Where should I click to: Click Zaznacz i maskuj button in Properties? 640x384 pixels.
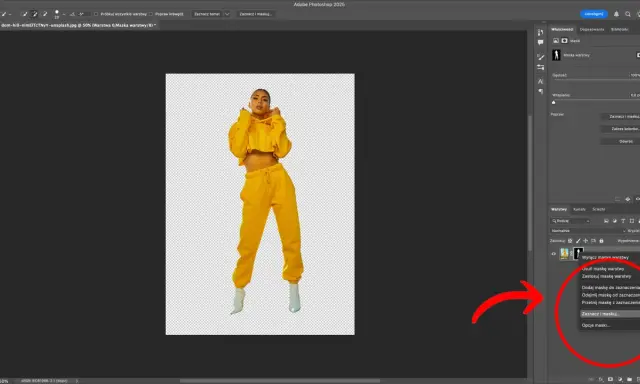[620, 117]
